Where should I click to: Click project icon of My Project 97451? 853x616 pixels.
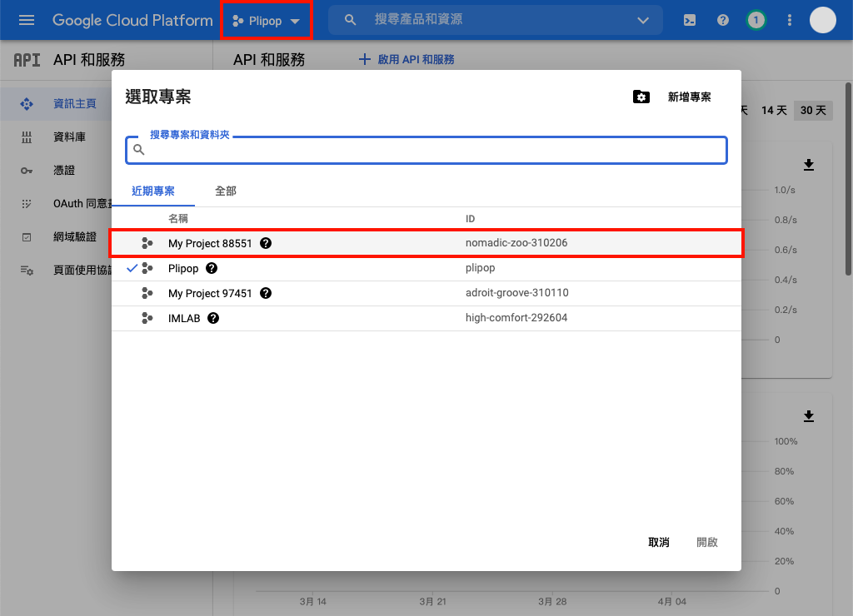click(147, 293)
